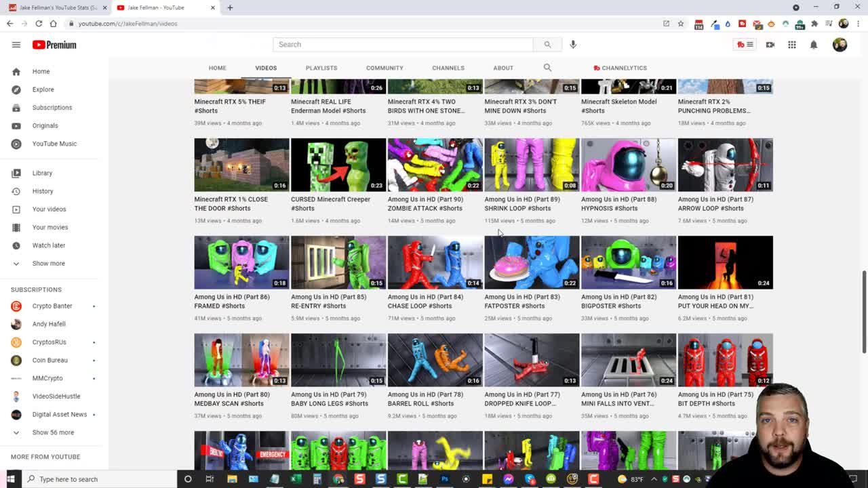Viewport: 868px width, 488px height.
Task: Expand Show 56 more subscriptions
Action: (x=54, y=432)
